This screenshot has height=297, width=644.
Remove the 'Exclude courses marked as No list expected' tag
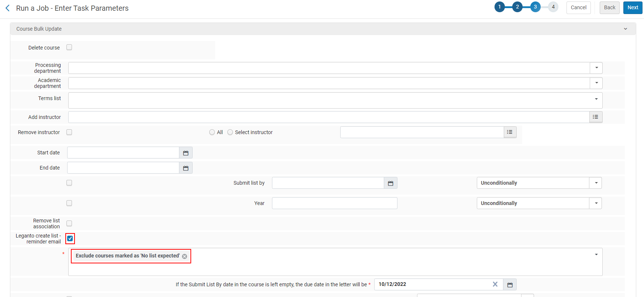(x=185, y=256)
